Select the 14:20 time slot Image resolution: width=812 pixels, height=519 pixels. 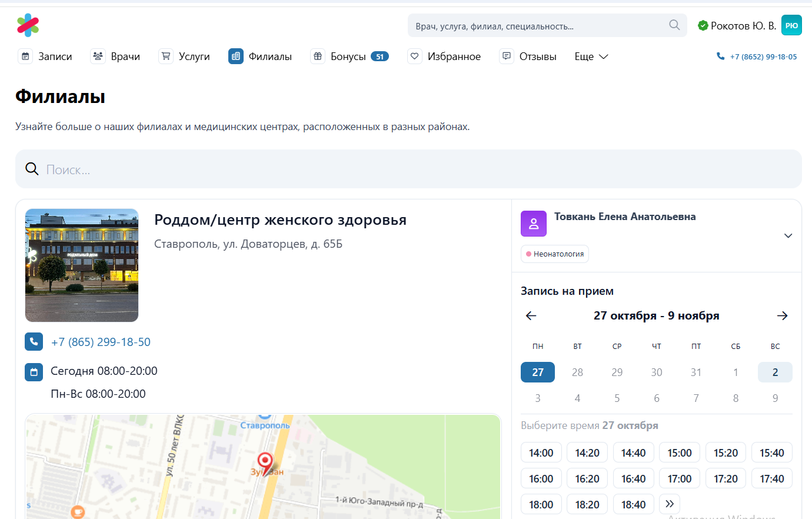click(x=587, y=453)
